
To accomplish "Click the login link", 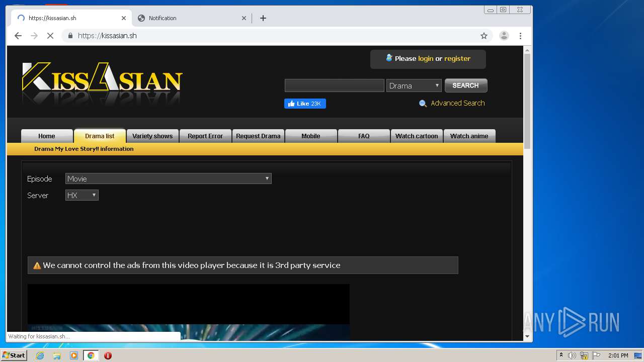I will pos(426,58).
